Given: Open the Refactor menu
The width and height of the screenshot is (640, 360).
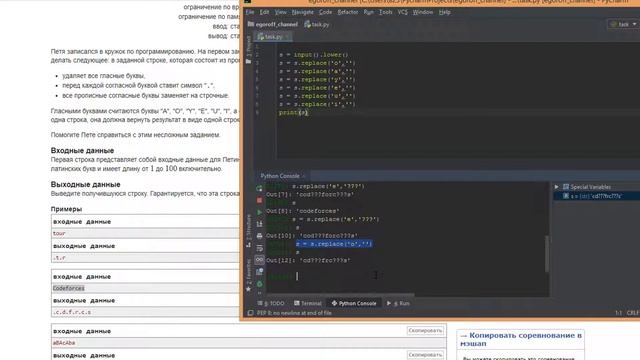Looking at the screenshot, I should [348, 12].
